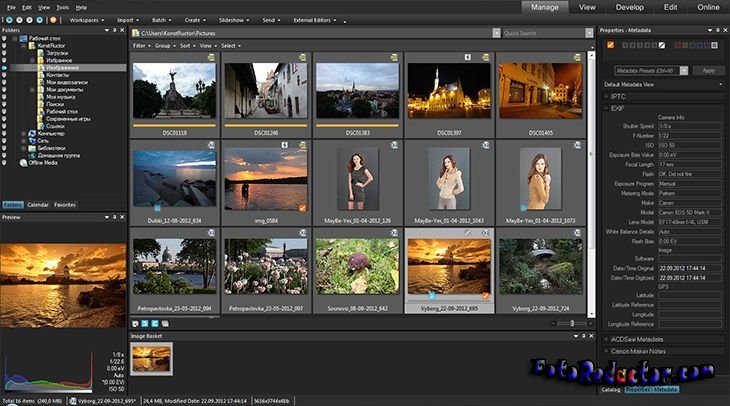Screen dimensions: 730x406
Task: Open the Workspaces dropdown
Action: click(91, 19)
